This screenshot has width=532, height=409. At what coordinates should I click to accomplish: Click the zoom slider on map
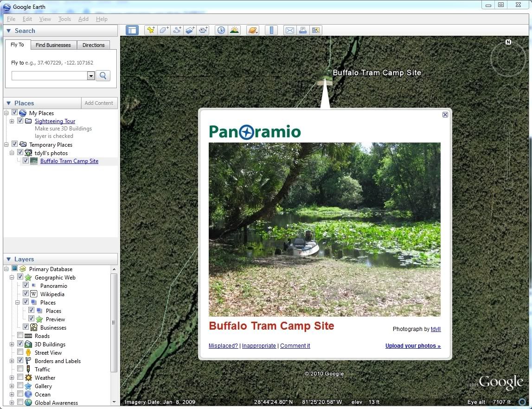508,155
